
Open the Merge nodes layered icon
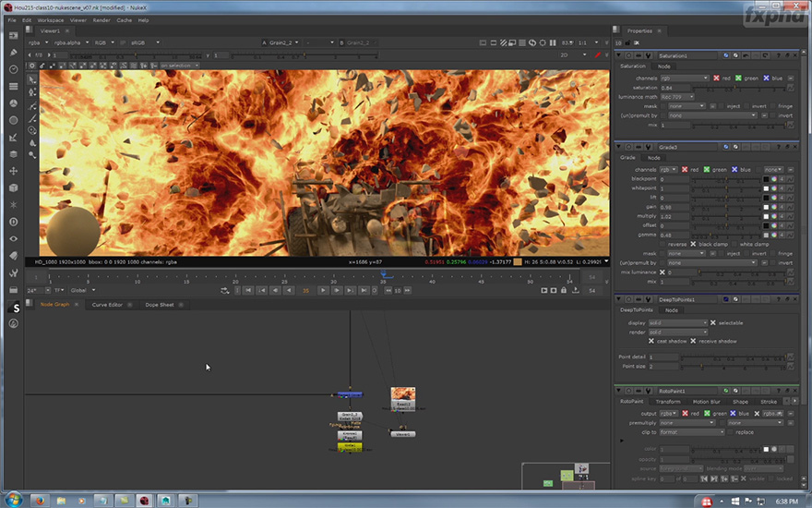pyautogui.click(x=14, y=154)
